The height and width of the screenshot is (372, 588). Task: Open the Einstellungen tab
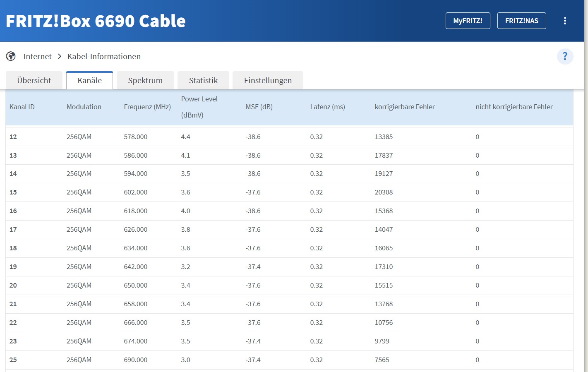(x=268, y=80)
